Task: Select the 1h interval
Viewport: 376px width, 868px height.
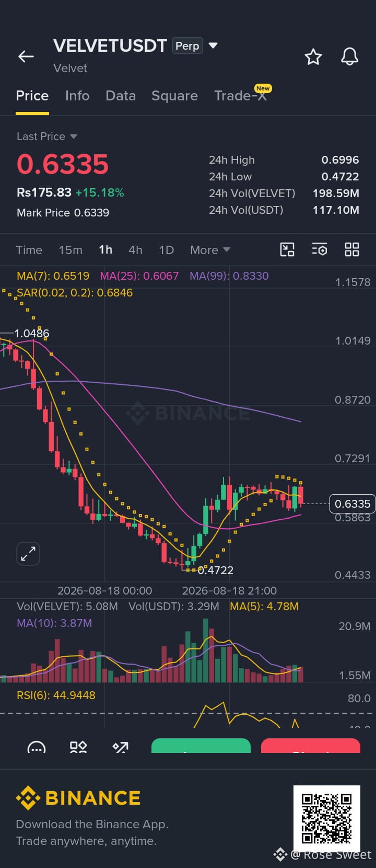Action: click(x=105, y=250)
